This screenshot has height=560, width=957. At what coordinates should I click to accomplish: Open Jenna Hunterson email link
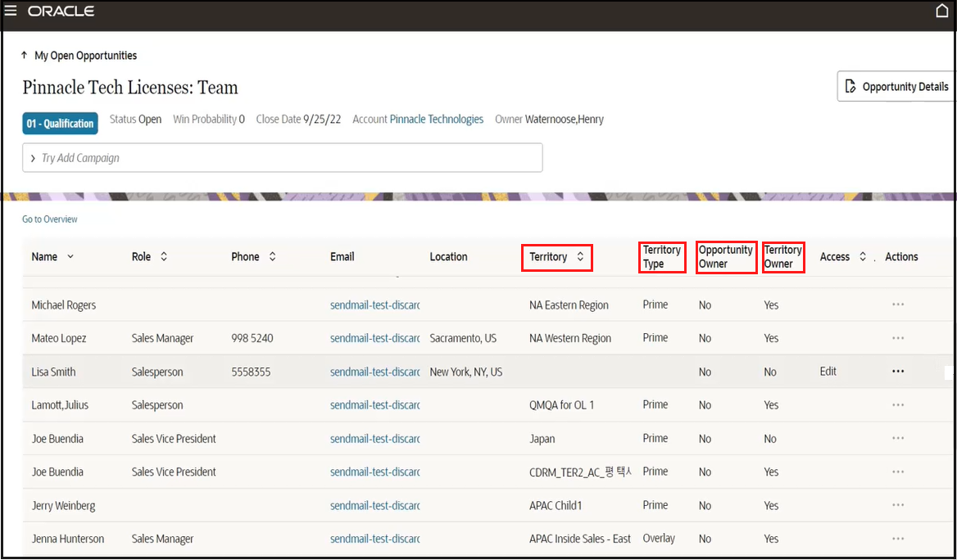pyautogui.click(x=374, y=539)
